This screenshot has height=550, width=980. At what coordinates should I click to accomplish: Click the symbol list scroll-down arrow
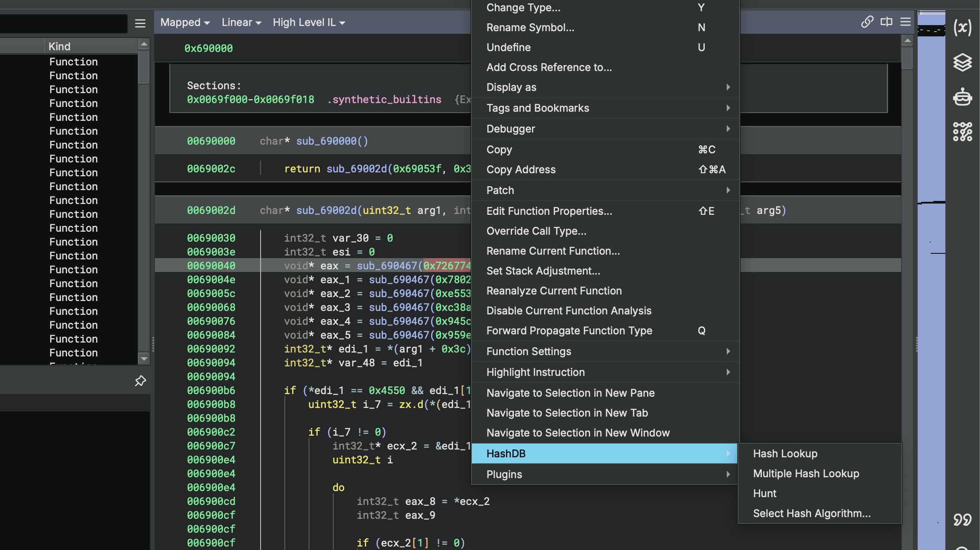144,359
